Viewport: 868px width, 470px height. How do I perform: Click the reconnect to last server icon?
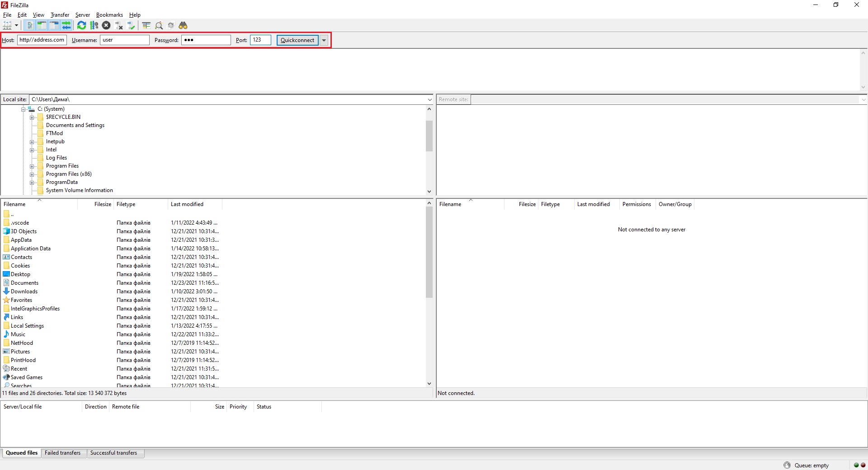[131, 25]
